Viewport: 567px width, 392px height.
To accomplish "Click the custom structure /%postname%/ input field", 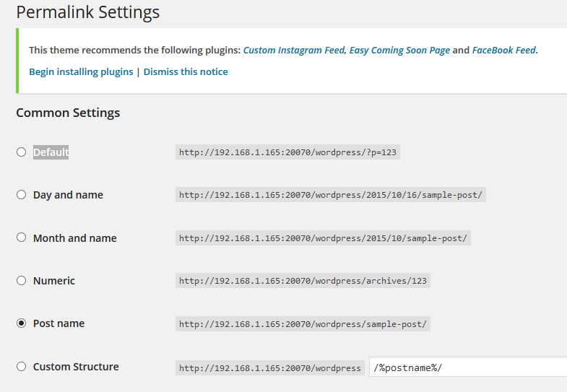I will (468, 367).
